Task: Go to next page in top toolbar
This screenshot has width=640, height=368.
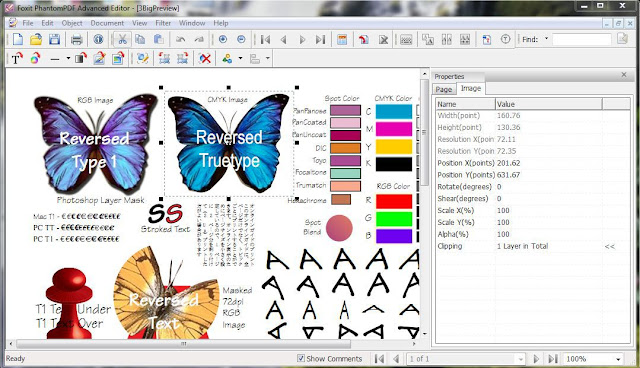Action: 302,40
